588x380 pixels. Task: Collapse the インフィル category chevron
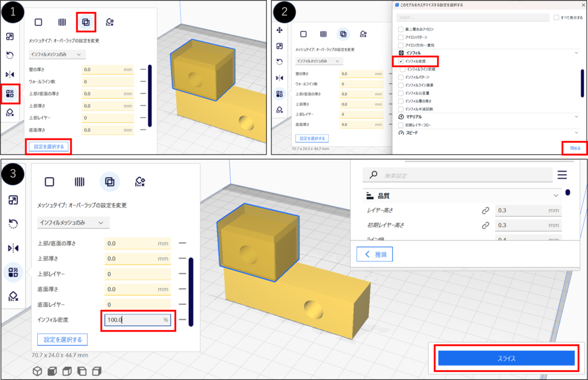pos(577,53)
